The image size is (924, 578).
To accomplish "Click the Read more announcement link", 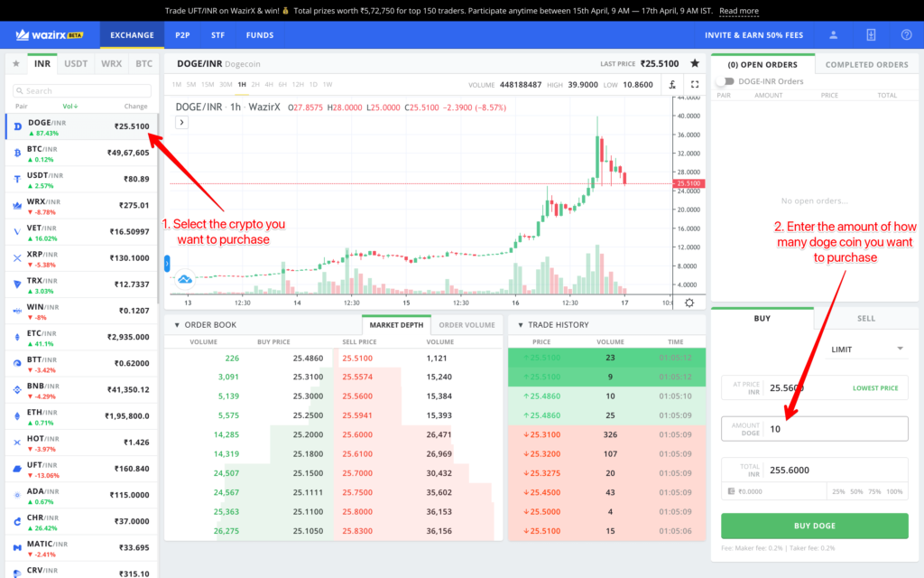I will tap(738, 11).
